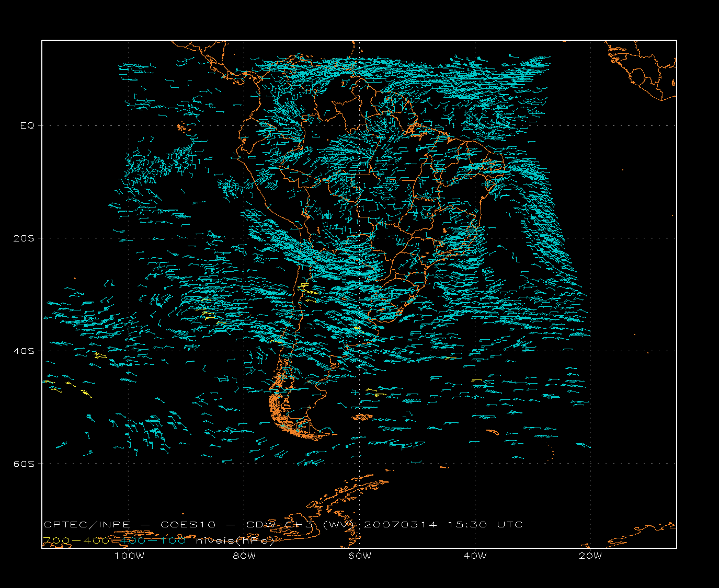
Task: Click the CDW CH3 (WV) channel text
Action: 301,524
